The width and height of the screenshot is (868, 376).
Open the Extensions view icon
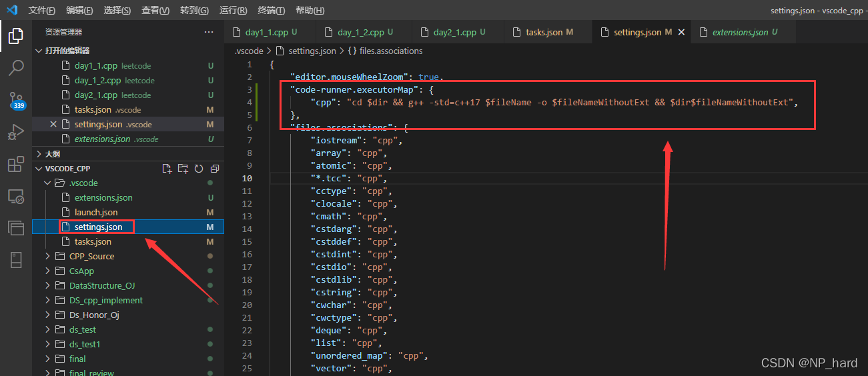click(x=16, y=165)
